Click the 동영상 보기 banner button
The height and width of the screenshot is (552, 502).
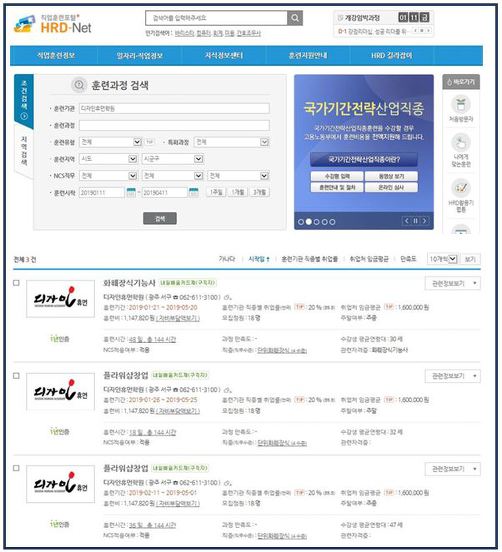[x=391, y=176]
